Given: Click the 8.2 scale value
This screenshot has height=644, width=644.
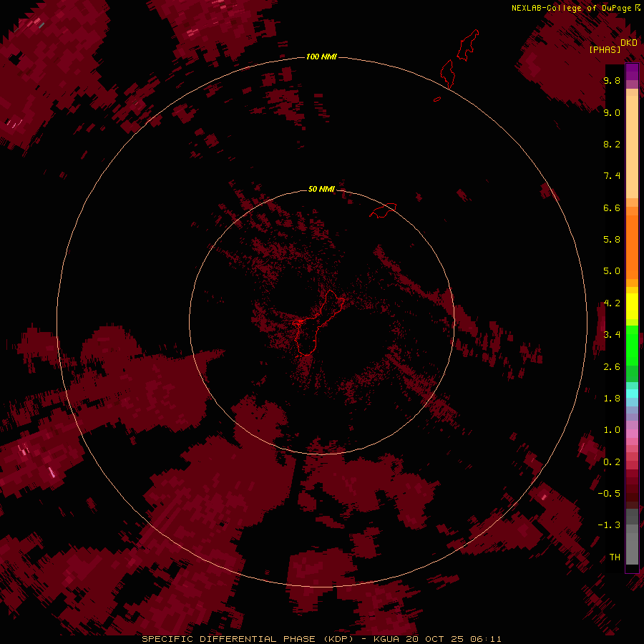Looking at the screenshot, I should pyautogui.click(x=612, y=144).
